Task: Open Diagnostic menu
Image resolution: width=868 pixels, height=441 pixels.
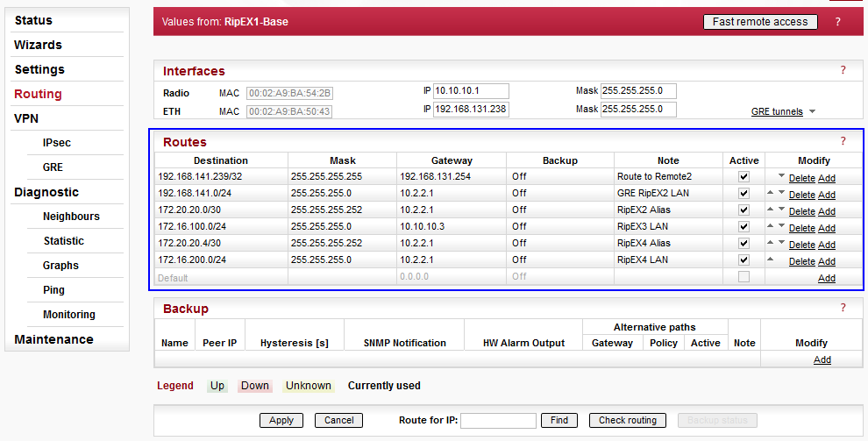Action: coord(46,192)
